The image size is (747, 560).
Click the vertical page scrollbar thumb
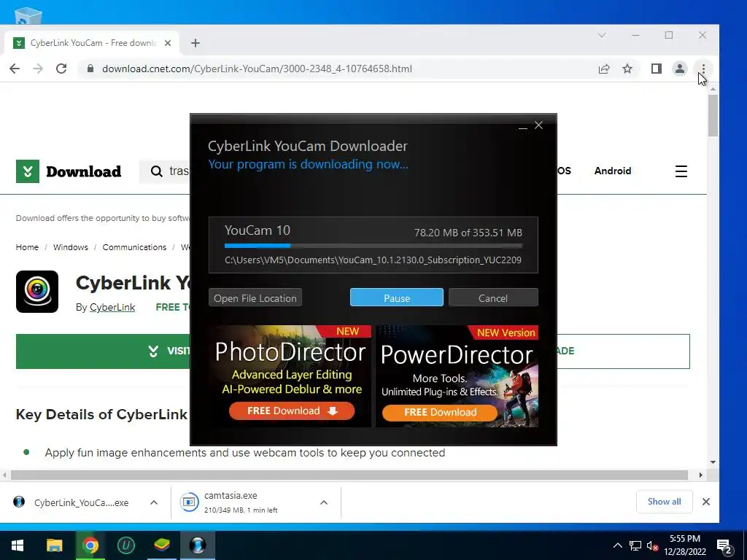713,116
